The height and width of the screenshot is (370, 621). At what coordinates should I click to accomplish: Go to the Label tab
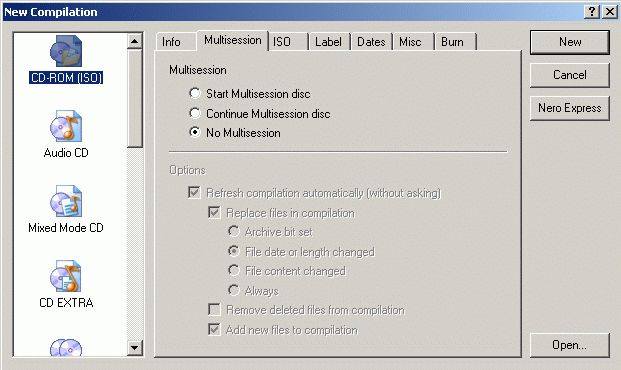329,42
